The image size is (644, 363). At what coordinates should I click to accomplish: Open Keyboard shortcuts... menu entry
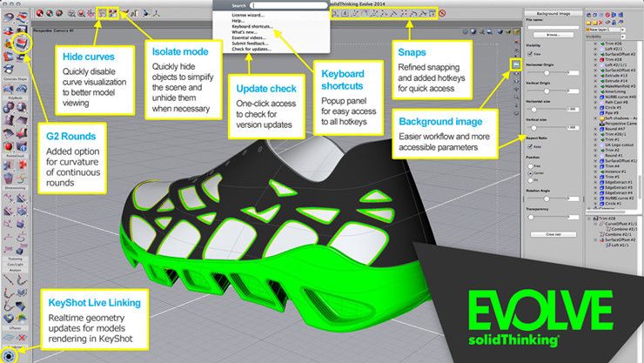[252, 26]
